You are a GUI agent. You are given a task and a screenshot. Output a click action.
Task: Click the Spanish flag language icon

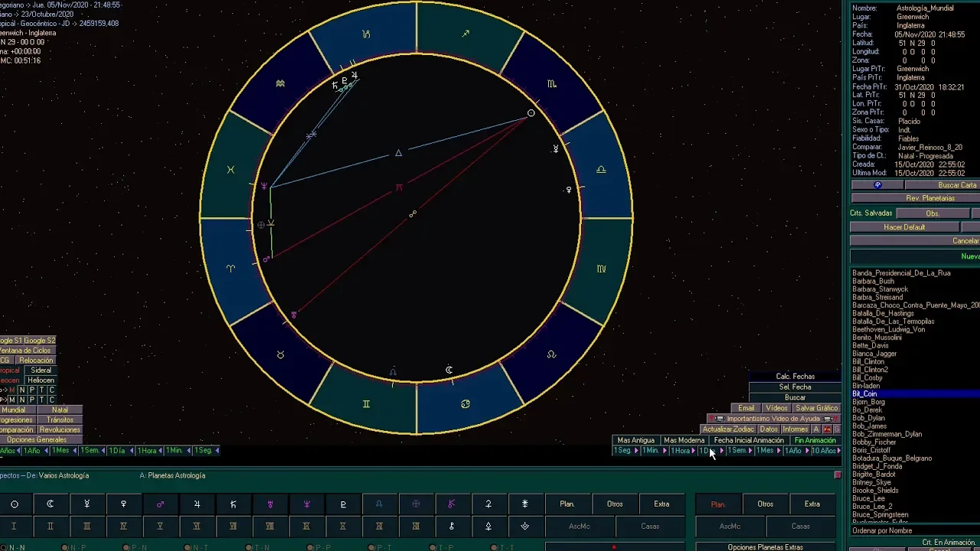pyautogui.click(x=827, y=429)
